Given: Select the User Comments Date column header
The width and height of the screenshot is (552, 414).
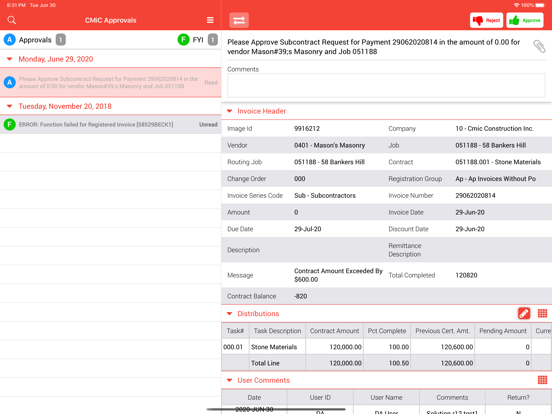Looking at the screenshot, I should pos(254,397).
